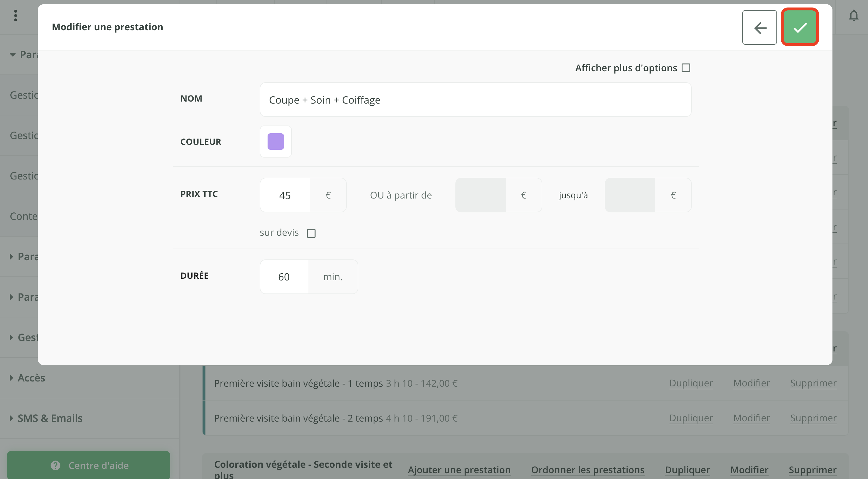
Task: Expand the SMS & Emails section
Action: point(11,418)
